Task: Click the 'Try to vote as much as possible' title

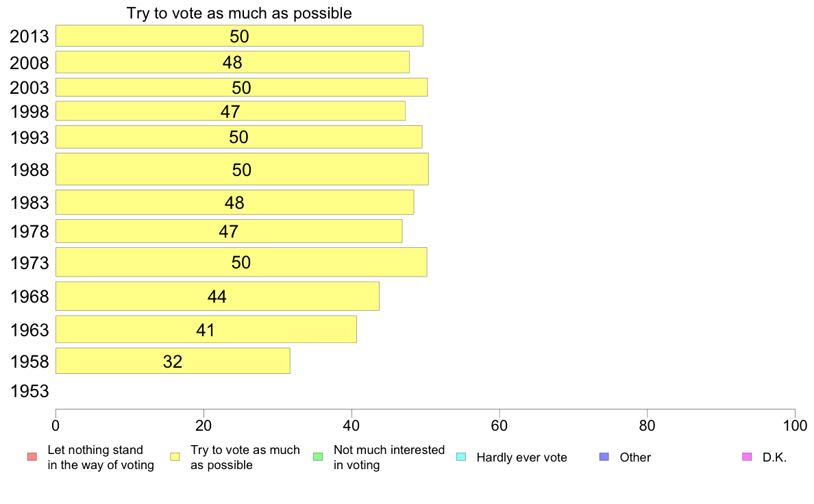Action: 239,13
